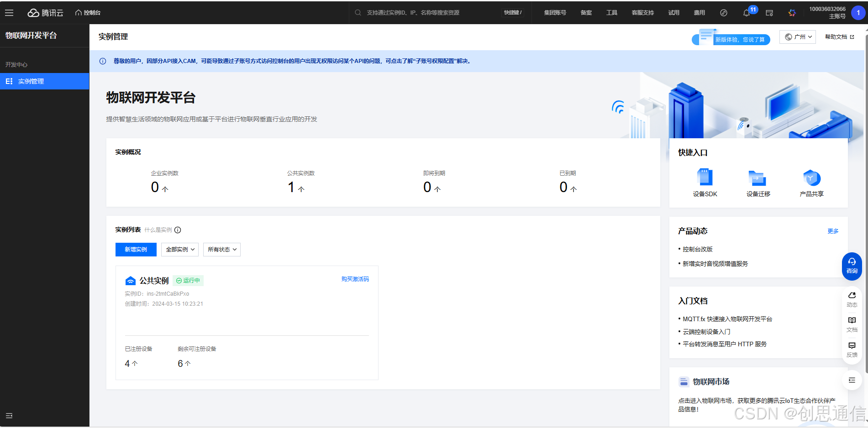Collapse the sidebar with the bottom-left icon

pyautogui.click(x=9, y=416)
